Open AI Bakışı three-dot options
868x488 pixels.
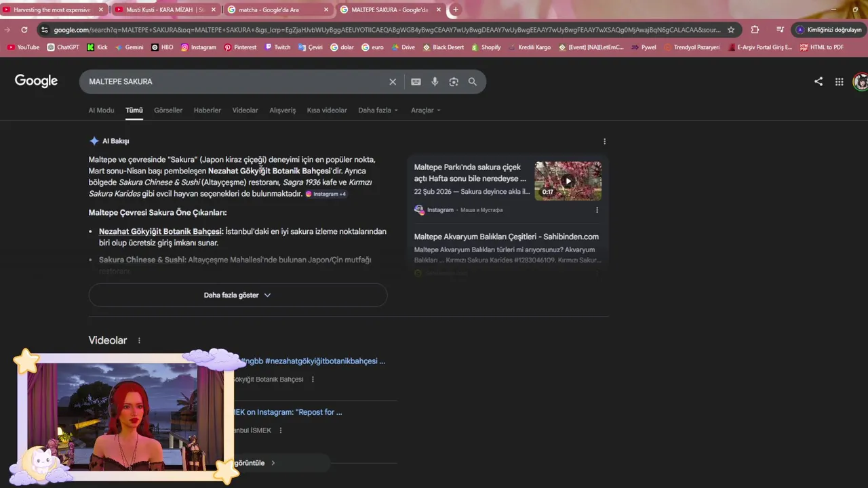604,142
